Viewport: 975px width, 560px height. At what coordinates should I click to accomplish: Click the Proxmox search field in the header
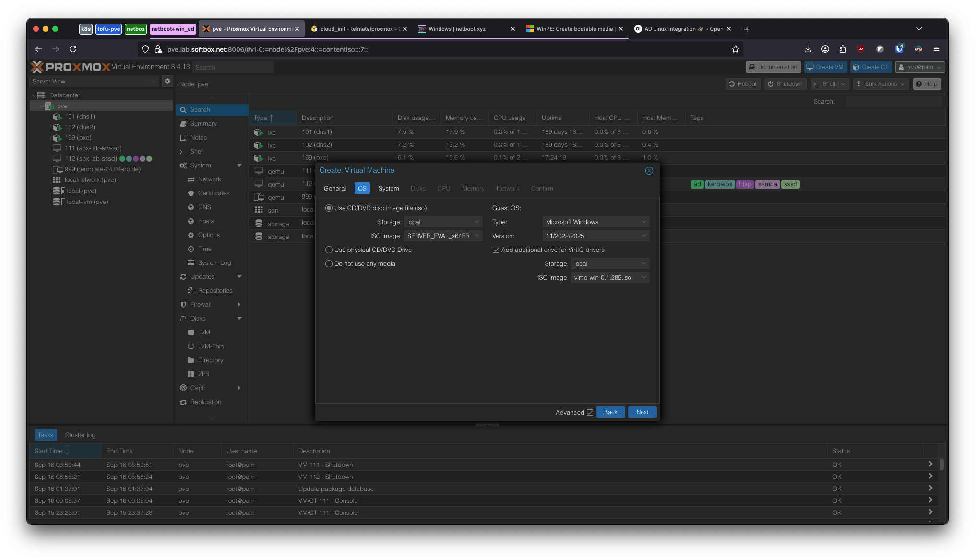click(233, 67)
